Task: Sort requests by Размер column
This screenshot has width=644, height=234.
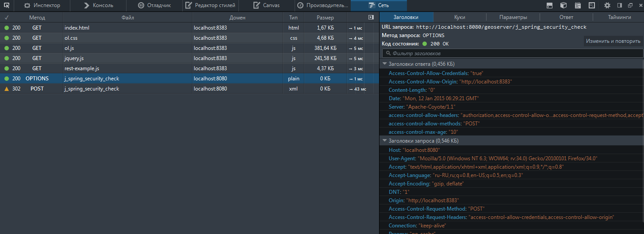Action: coord(326,18)
